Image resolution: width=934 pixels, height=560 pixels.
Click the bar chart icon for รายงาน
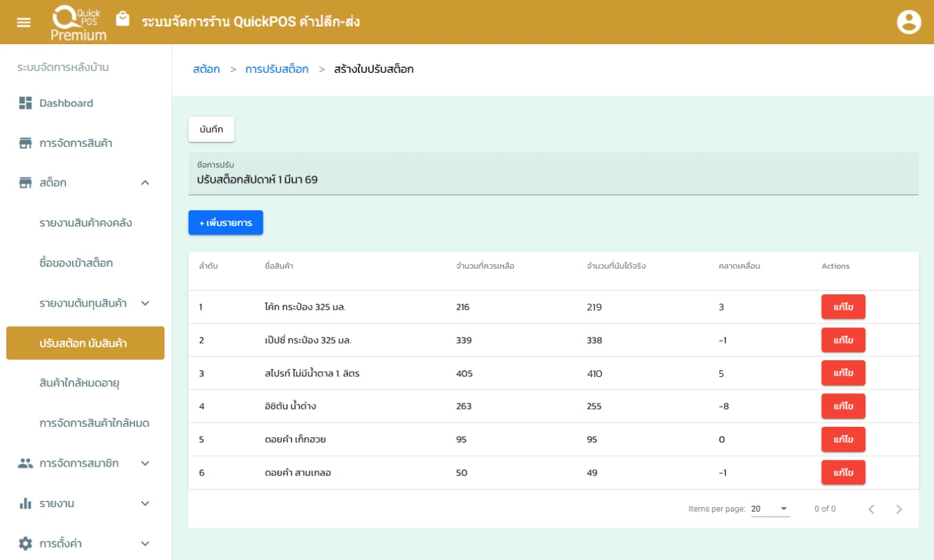(x=26, y=503)
